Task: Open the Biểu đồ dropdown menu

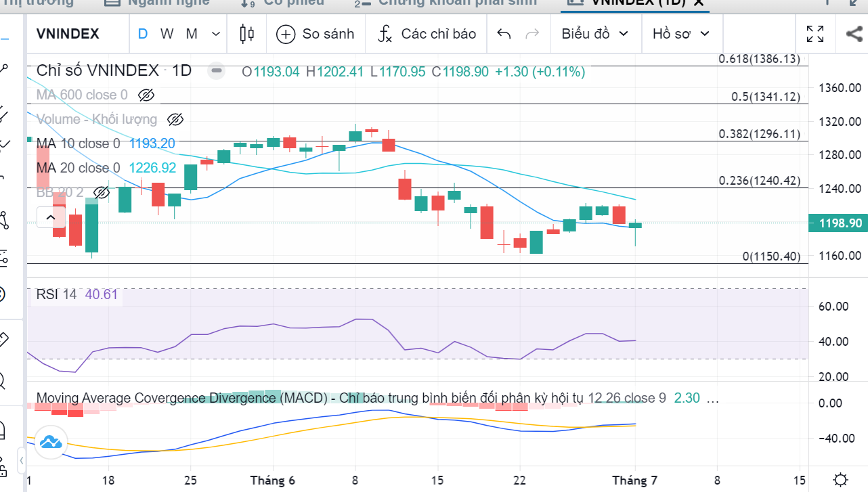Action: [594, 34]
